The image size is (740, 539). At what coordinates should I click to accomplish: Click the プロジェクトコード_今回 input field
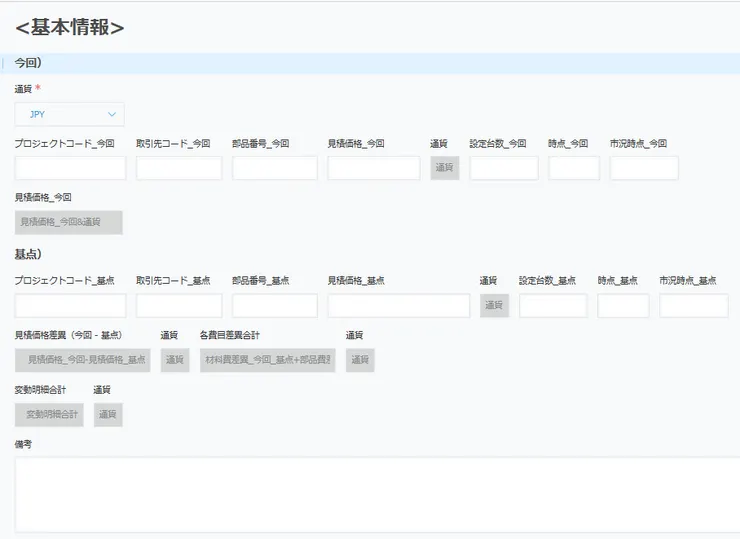pyautogui.click(x=70, y=168)
